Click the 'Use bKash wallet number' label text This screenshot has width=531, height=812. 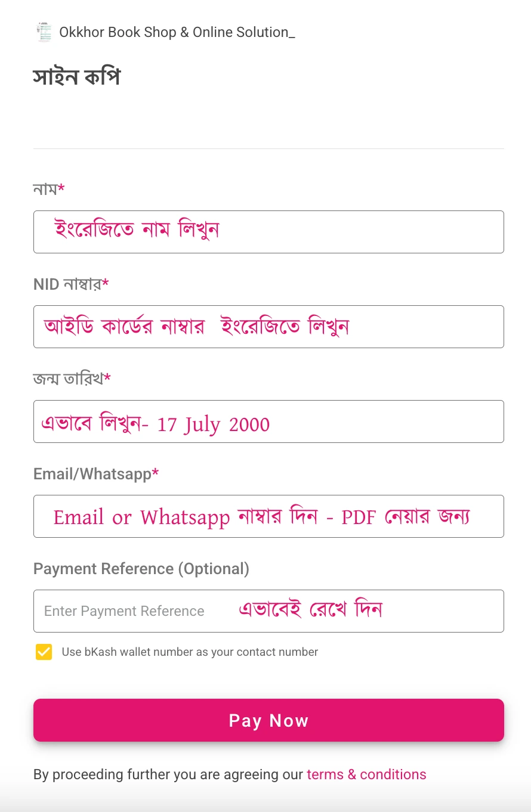click(x=190, y=652)
